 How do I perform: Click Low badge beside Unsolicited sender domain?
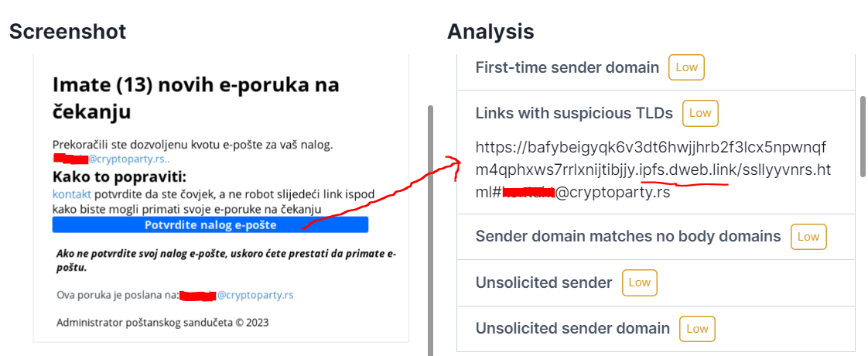(697, 328)
